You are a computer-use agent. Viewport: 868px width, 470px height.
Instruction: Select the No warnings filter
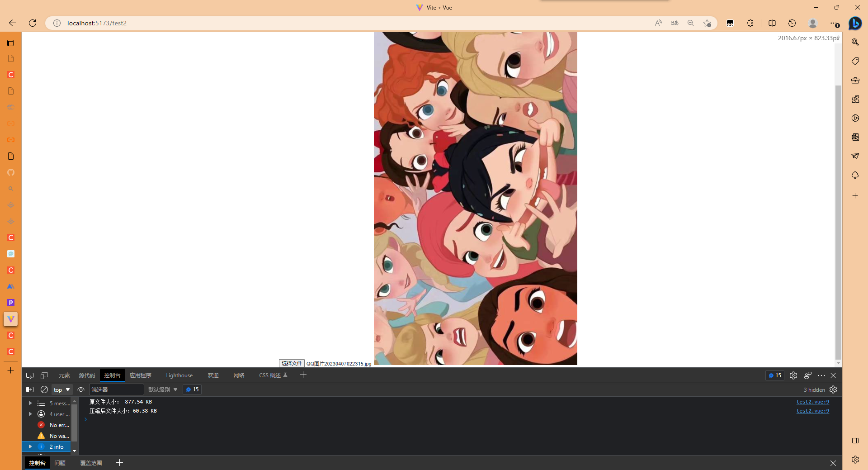point(53,436)
